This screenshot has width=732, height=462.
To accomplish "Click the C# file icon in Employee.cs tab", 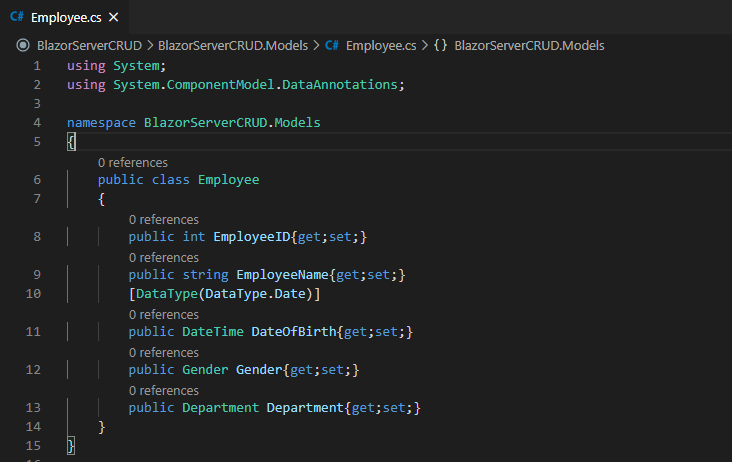I will 16,17.
